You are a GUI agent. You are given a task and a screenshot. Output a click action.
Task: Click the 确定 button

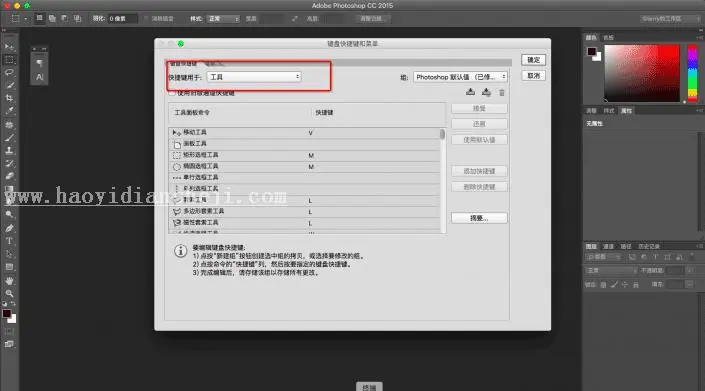533,60
